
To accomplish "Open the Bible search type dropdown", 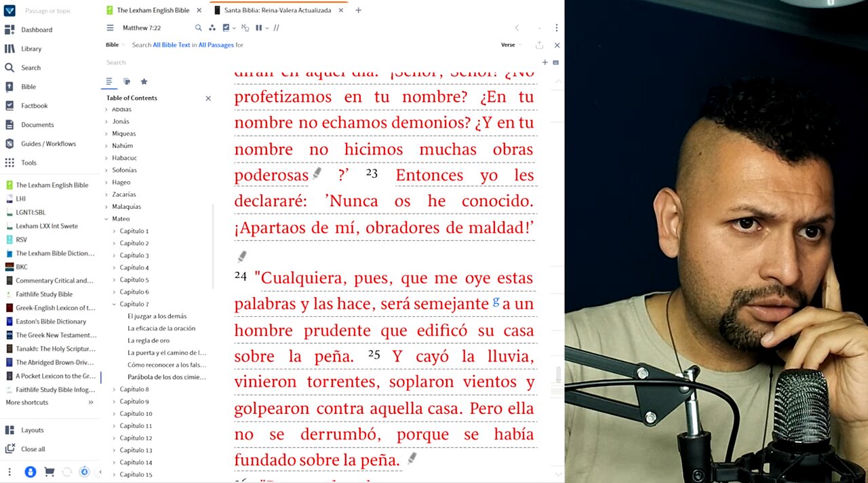I will pos(115,45).
